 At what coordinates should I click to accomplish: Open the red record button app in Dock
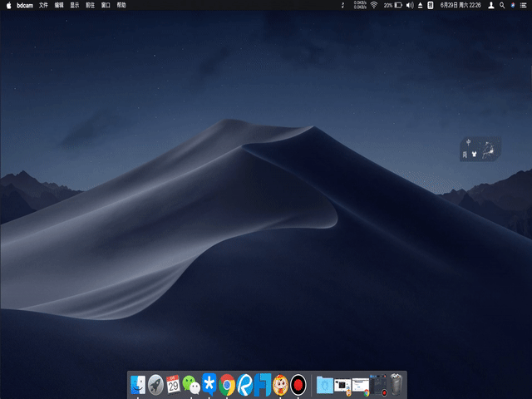tap(298, 385)
